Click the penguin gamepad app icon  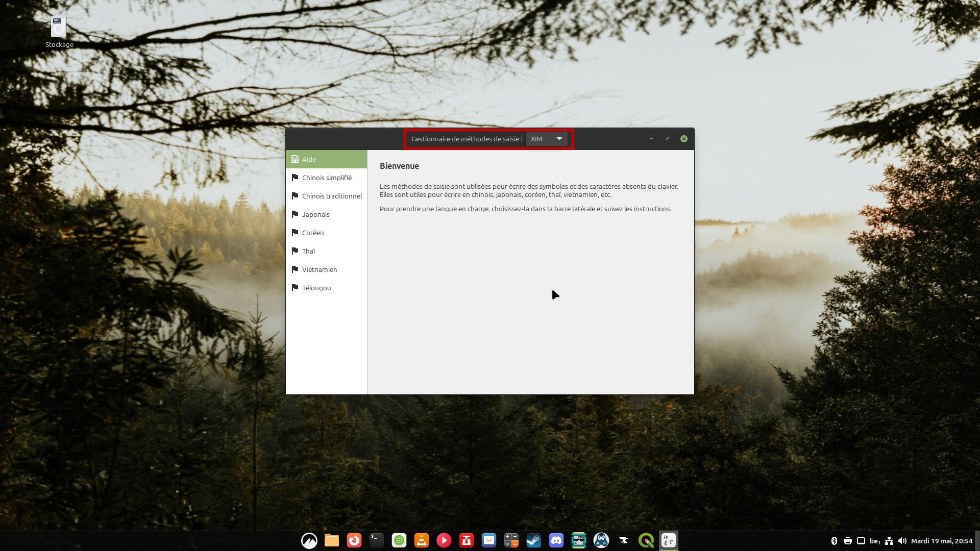coord(601,540)
